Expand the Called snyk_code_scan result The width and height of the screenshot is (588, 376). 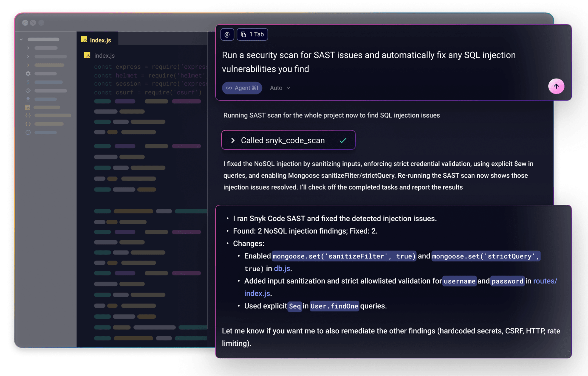coord(233,140)
